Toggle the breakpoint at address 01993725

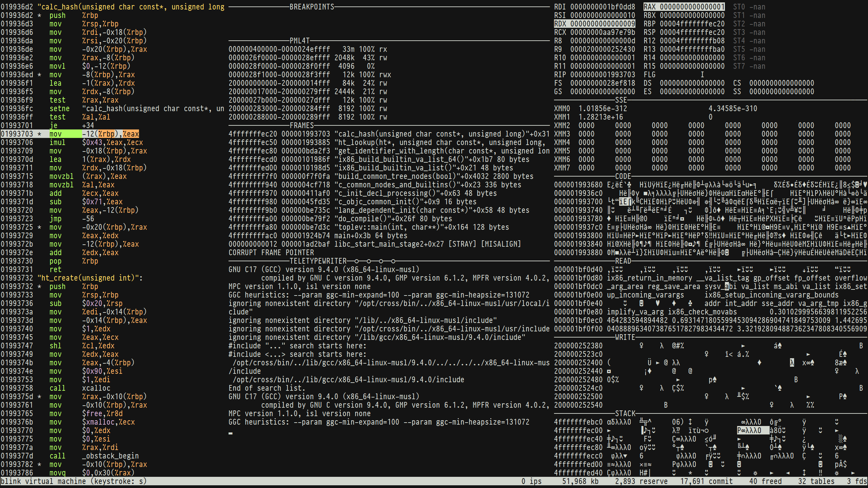coord(40,227)
